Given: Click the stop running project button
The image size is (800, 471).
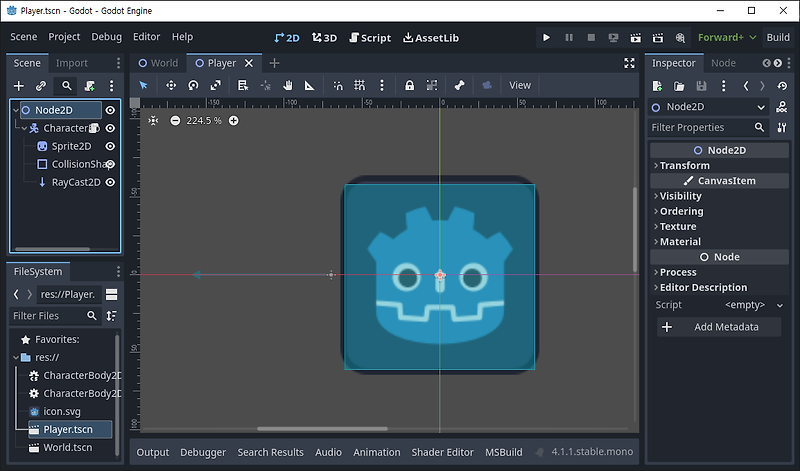Looking at the screenshot, I should tap(591, 37).
